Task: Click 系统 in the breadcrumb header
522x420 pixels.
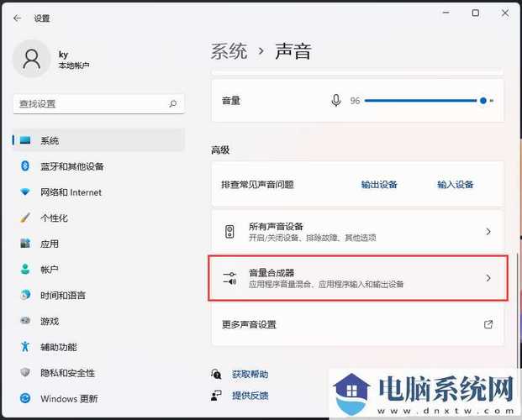Action: coord(229,51)
